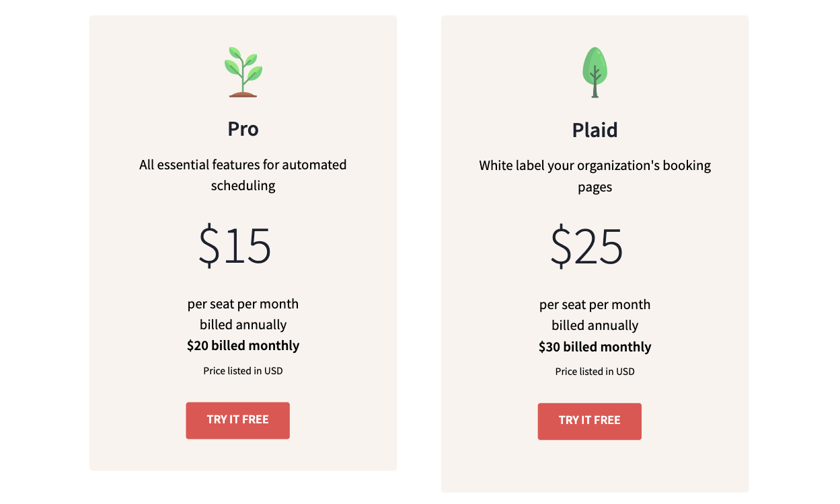Click the Pro plan description text

243,174
